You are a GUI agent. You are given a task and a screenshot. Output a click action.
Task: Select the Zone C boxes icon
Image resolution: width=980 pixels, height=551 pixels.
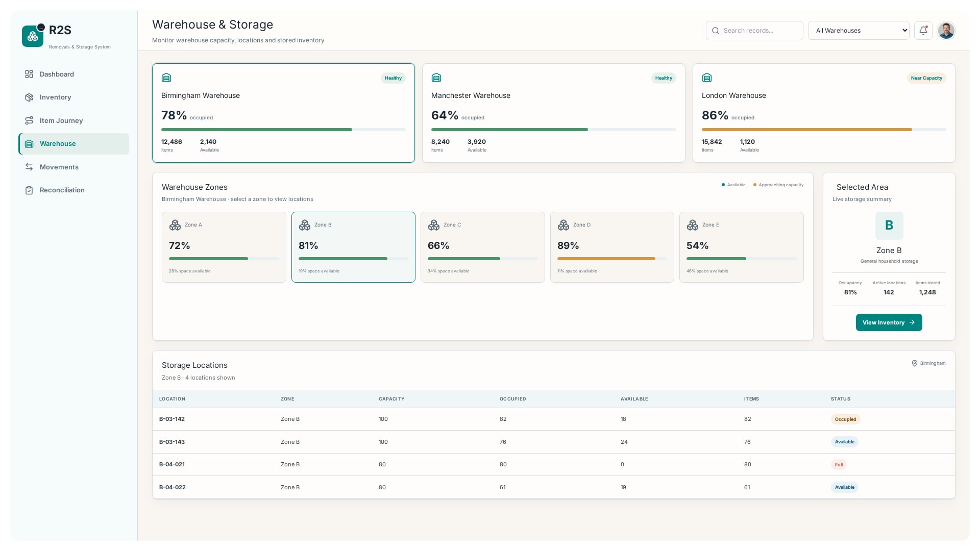coord(434,225)
